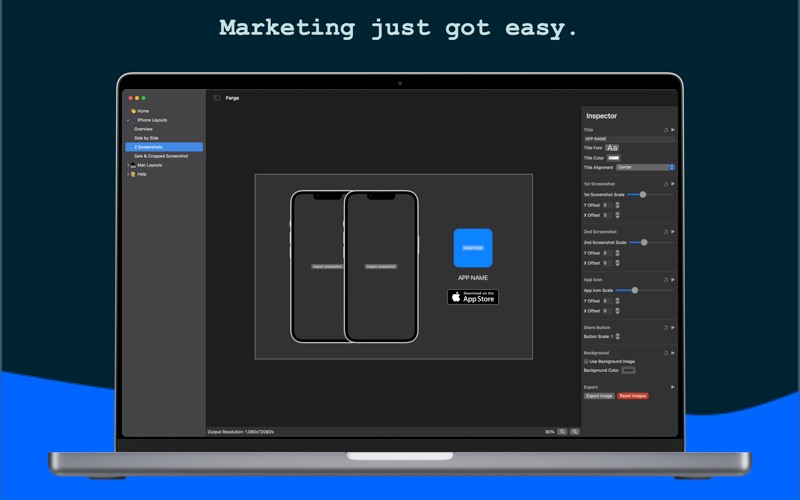Reset the App Icon section
This screenshot has height=500, width=800.
(x=666, y=280)
